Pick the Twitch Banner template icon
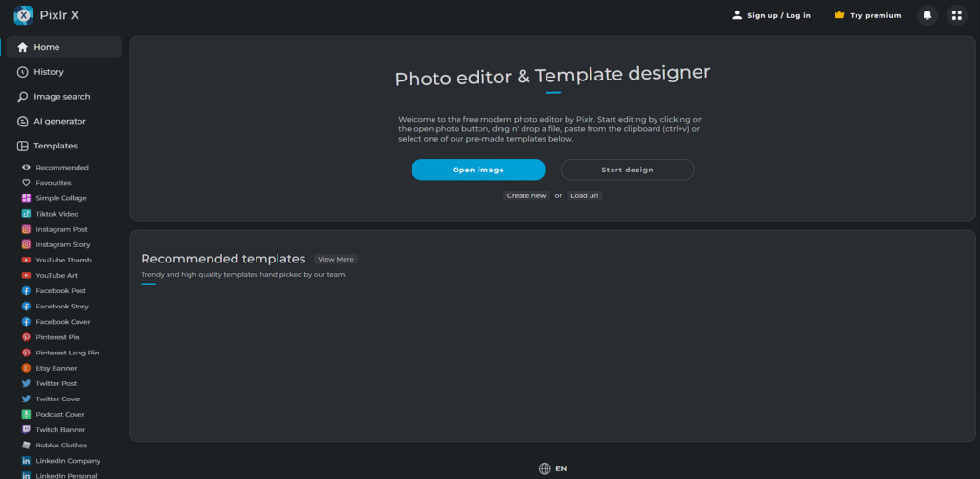 pos(26,430)
